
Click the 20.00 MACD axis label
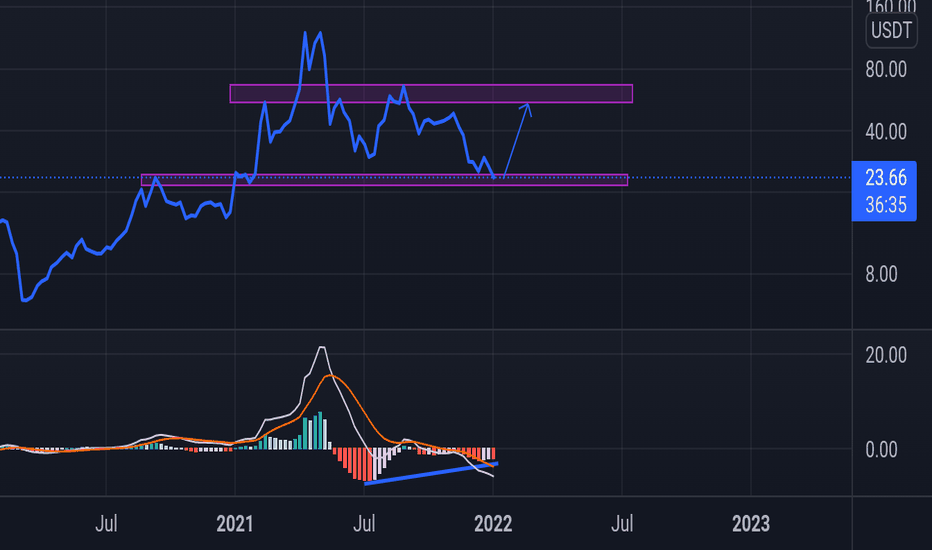click(886, 355)
